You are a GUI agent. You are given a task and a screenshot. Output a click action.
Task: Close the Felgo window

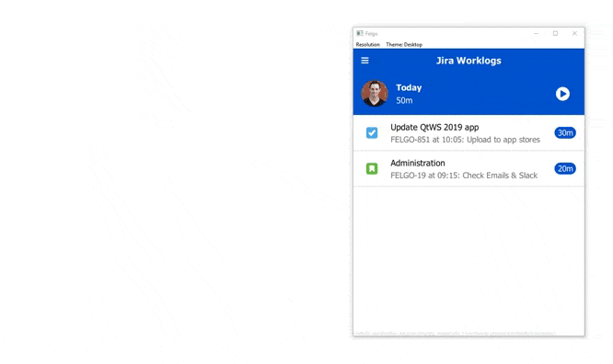[574, 34]
